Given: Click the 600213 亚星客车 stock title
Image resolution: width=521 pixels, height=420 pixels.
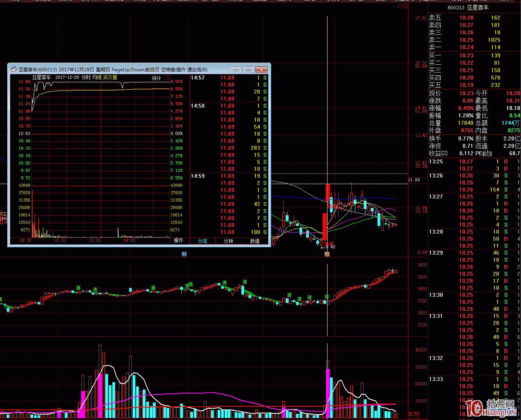Looking at the screenshot, I should point(468,7).
